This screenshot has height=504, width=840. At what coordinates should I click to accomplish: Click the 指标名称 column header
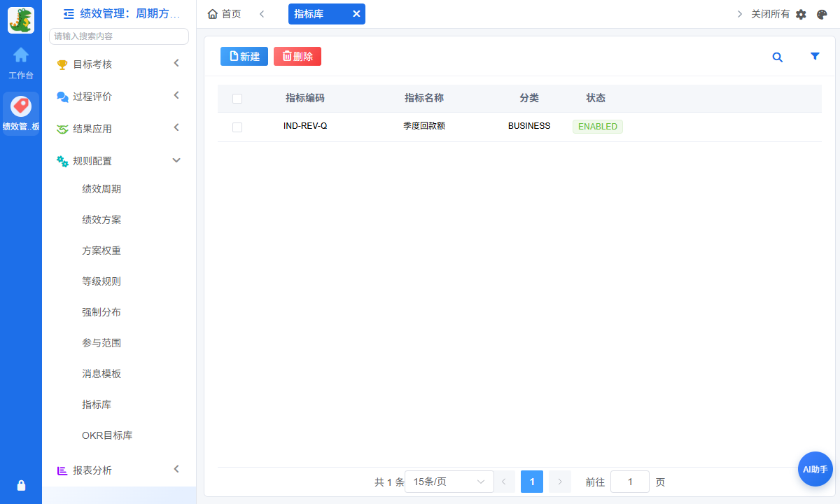[x=424, y=98]
